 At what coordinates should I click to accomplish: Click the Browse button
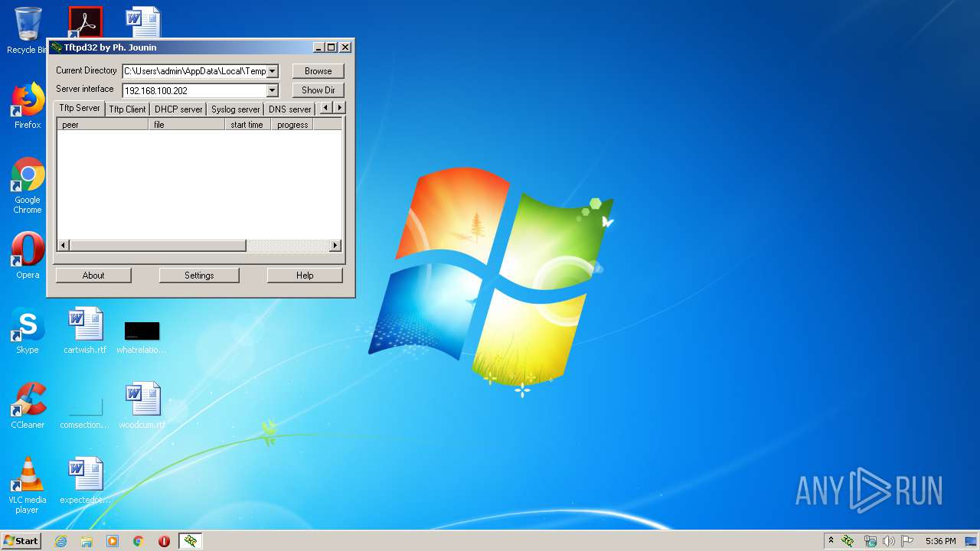[318, 71]
